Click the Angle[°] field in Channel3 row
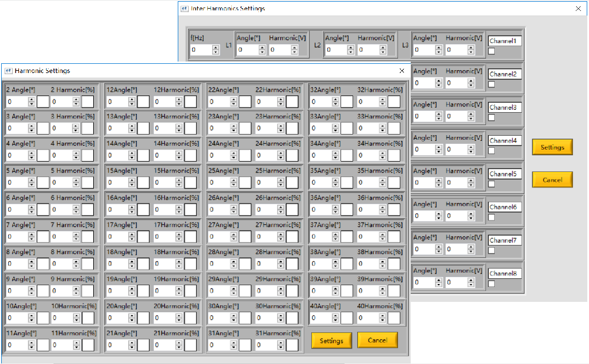589x364 pixels. point(424,116)
